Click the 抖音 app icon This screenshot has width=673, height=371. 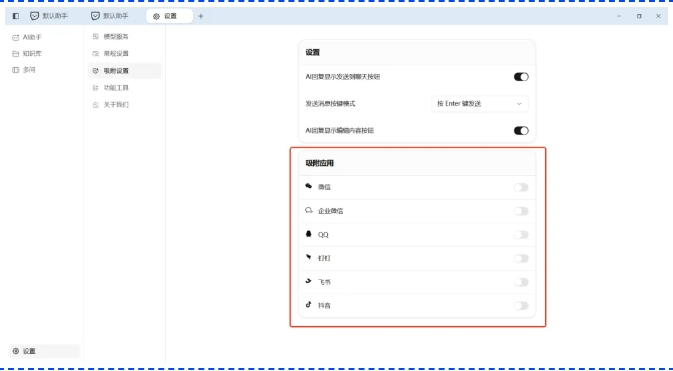(x=309, y=305)
